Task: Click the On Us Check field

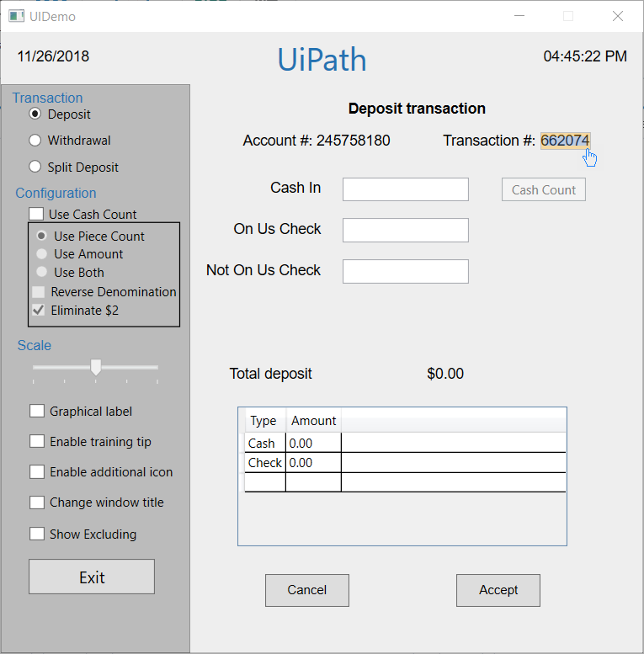Action: (x=406, y=230)
